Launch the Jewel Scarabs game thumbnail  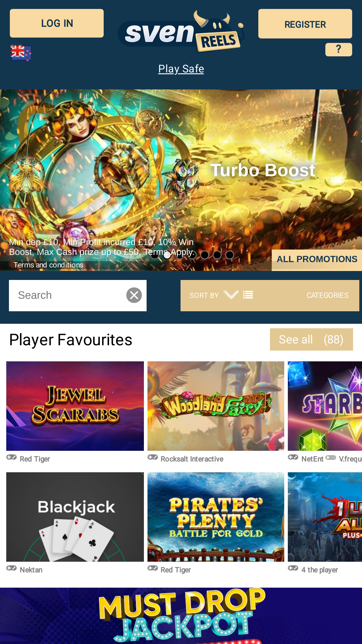[x=75, y=406]
